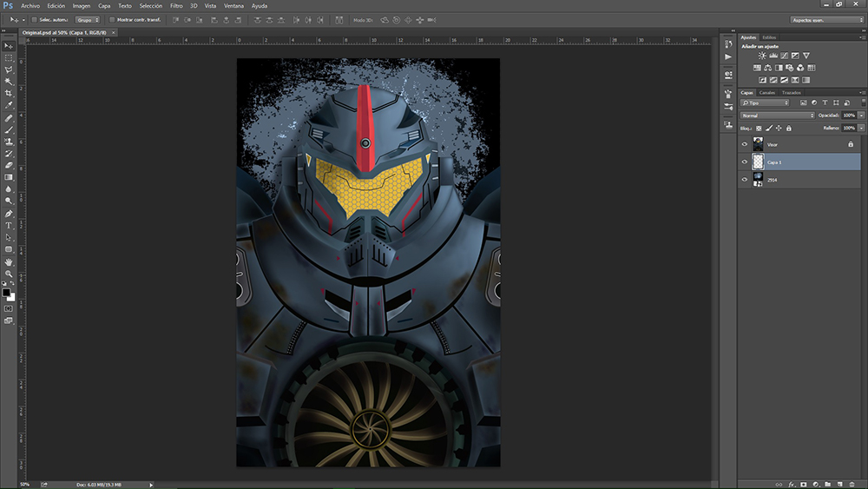Select the Move tool in the toolbox

click(9, 46)
